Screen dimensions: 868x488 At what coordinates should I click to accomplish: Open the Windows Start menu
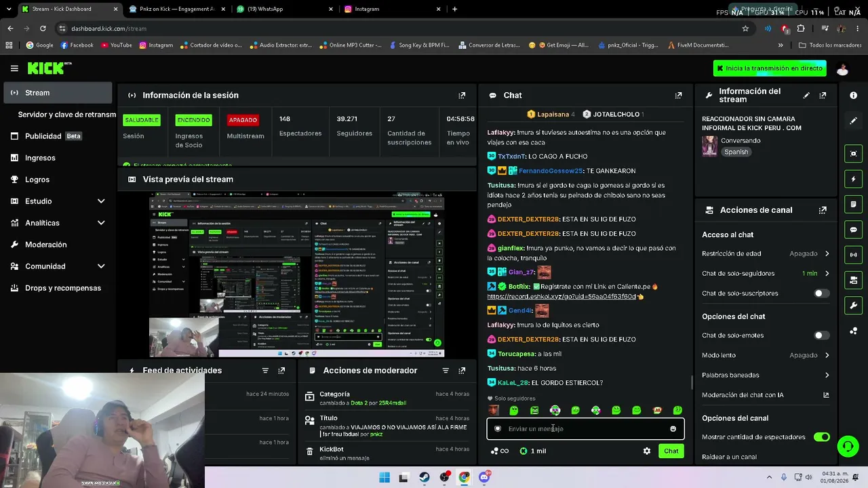point(384,477)
